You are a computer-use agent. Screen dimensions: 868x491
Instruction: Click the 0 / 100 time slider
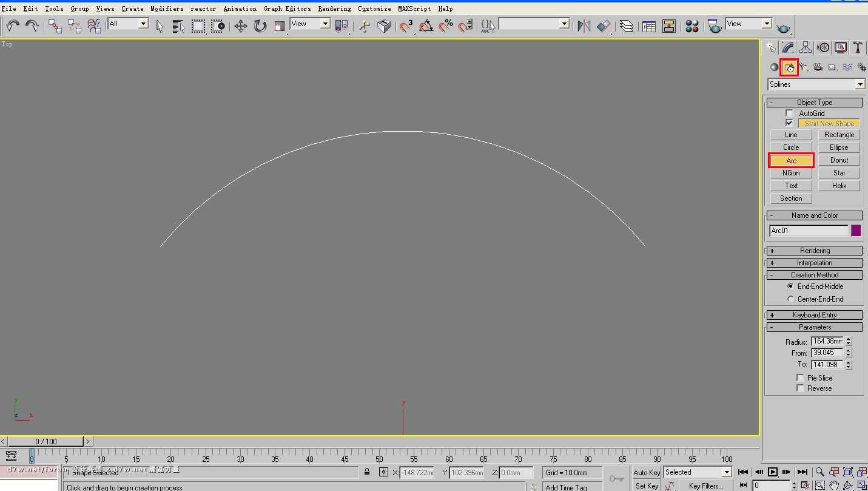46,441
